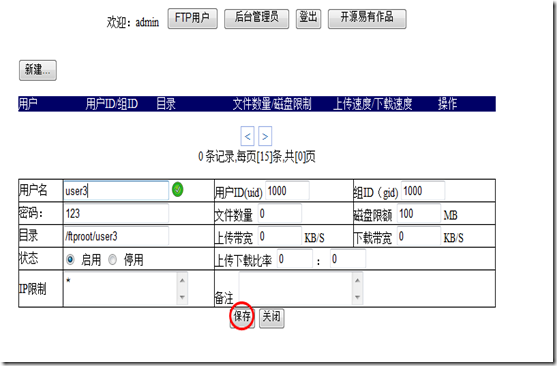This screenshot has width=557, height=366.
Task: Open the 后台管理员 section
Action: pos(256,18)
